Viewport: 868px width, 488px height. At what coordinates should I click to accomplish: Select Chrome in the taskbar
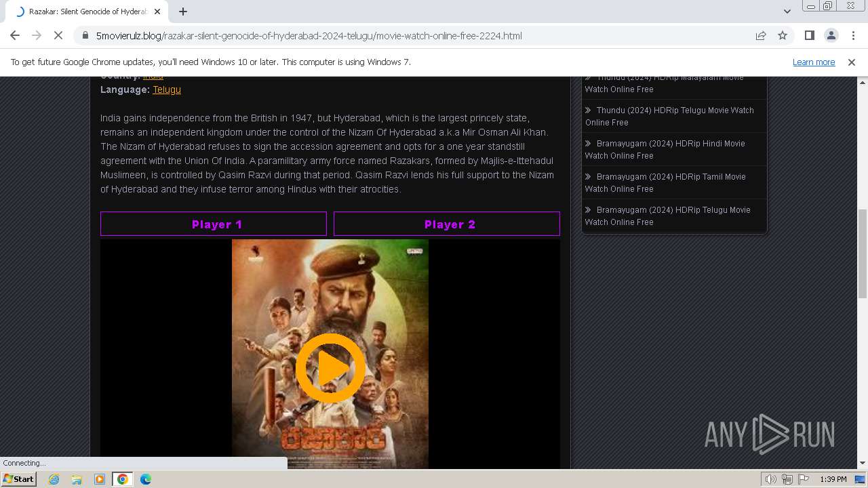[x=122, y=479]
